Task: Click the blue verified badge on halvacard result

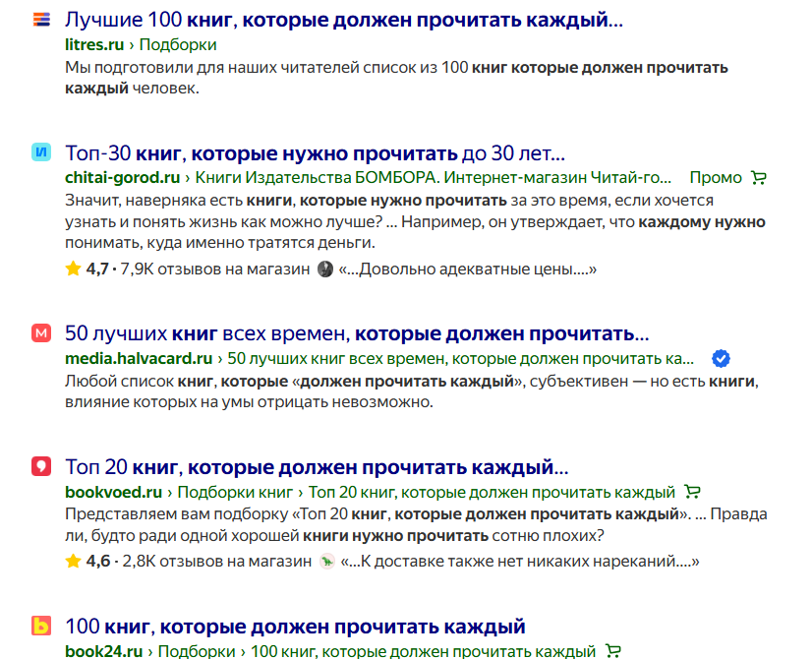Action: pos(723,358)
